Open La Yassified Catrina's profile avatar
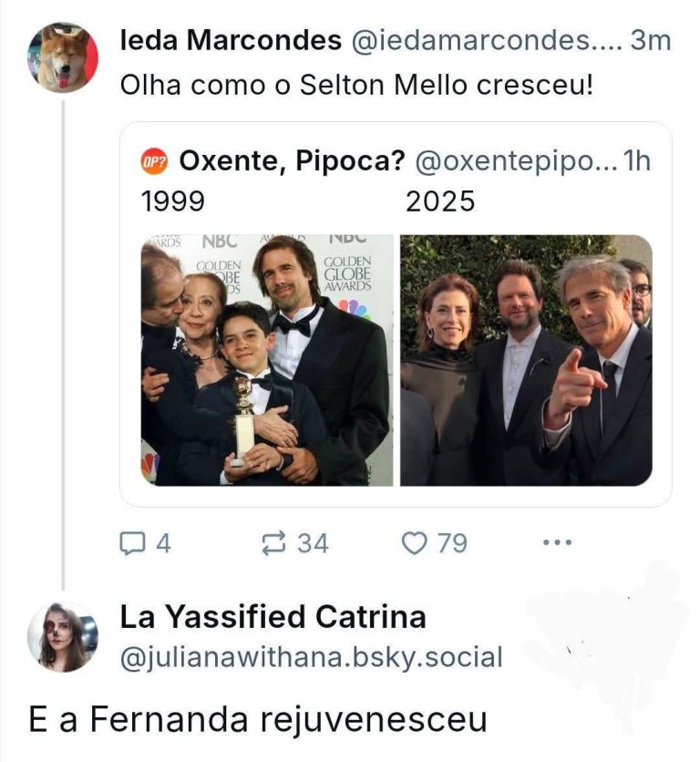Viewport: 700px width, 762px height. (62, 637)
